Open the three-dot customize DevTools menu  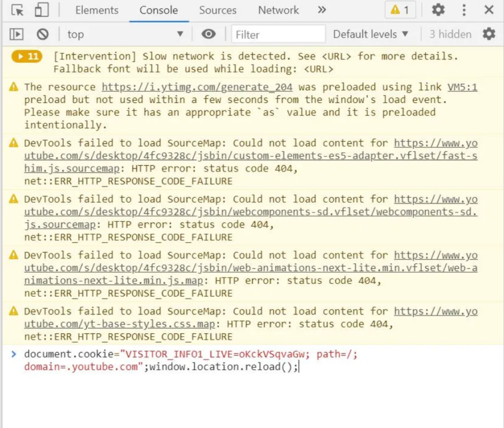(464, 10)
